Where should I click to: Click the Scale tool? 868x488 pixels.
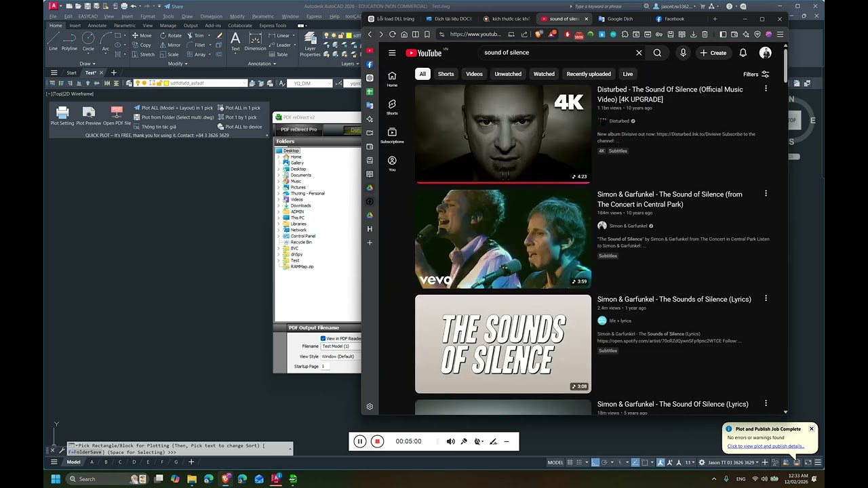point(169,54)
